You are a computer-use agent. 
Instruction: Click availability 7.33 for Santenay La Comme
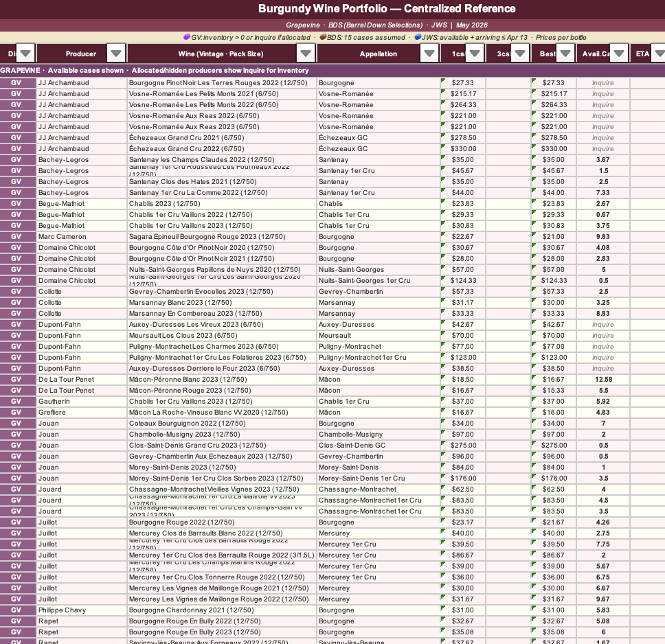point(602,192)
